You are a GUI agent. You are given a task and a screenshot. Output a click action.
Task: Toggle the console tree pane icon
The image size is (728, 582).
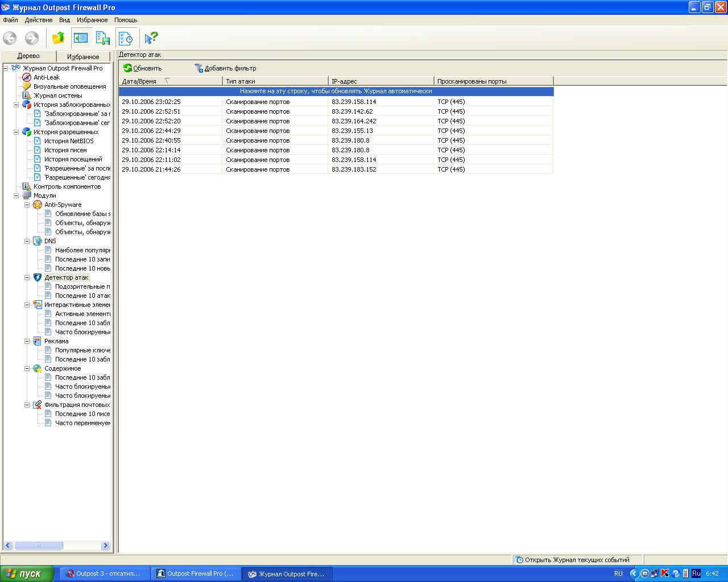81,38
